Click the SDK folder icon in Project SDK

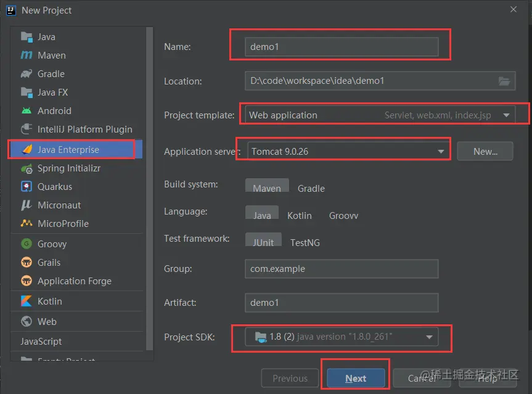(261, 337)
